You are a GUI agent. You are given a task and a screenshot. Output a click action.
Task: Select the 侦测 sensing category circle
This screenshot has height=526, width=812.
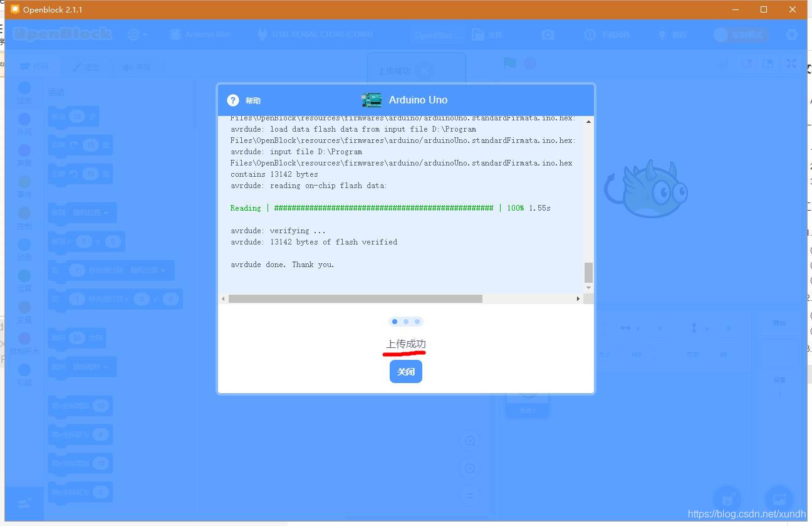point(24,245)
